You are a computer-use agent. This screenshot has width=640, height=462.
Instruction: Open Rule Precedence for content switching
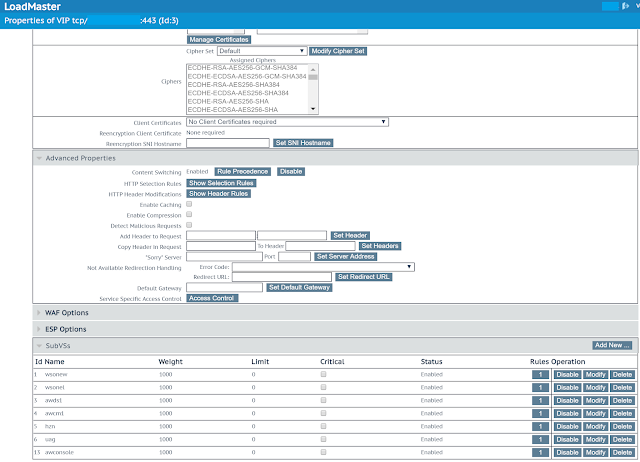coord(242,171)
